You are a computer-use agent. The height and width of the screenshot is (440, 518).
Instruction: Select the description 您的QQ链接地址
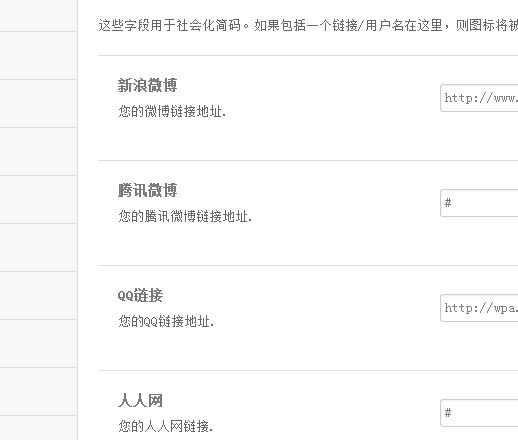coord(166,321)
